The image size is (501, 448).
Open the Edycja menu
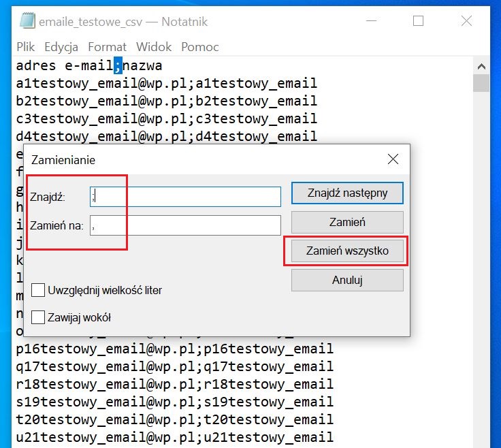(61, 47)
